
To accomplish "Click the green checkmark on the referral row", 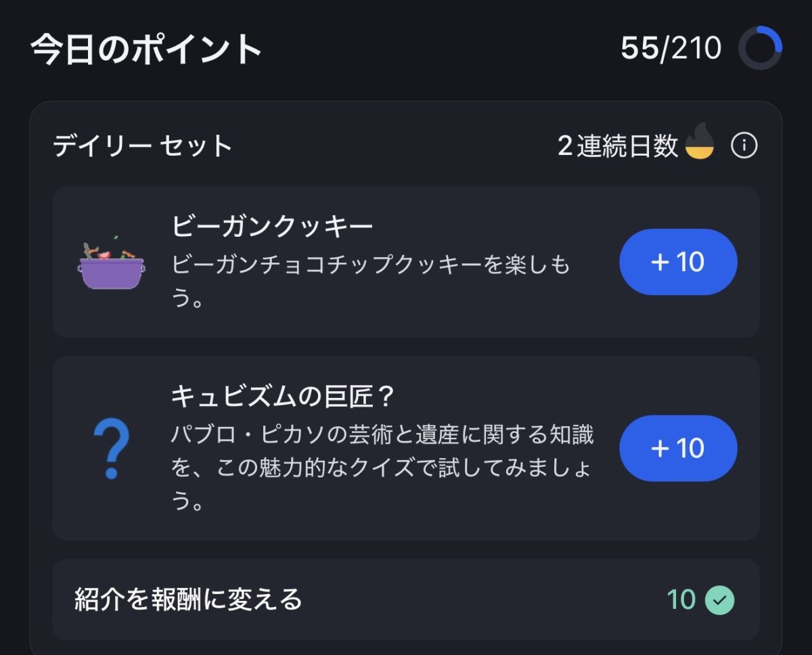I will 719,600.
